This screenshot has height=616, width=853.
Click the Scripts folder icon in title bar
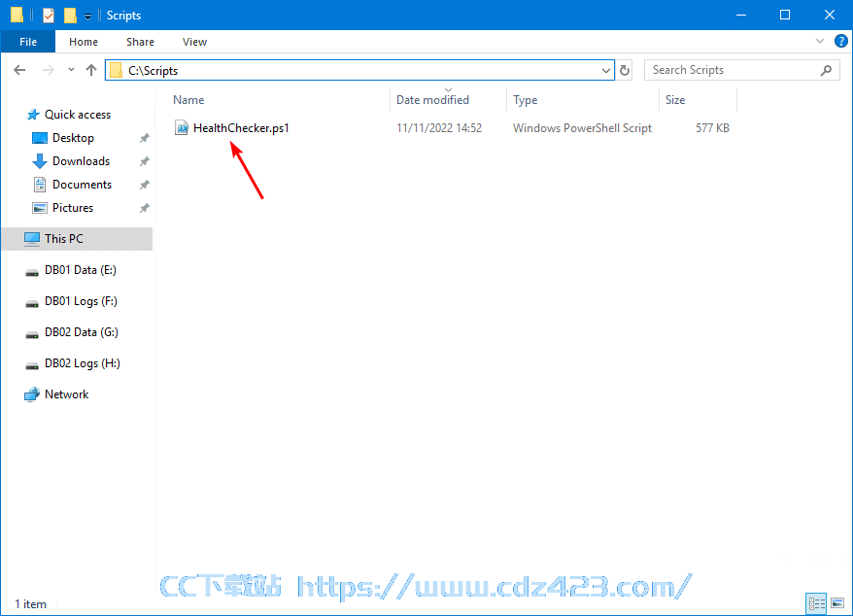(17, 16)
